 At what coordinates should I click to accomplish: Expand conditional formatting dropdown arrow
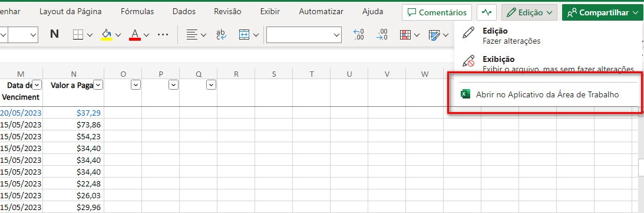click(x=417, y=35)
